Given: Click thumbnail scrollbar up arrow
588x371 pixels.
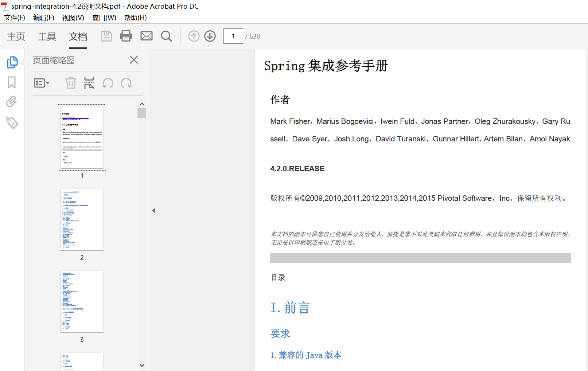Looking at the screenshot, I should (x=142, y=104).
